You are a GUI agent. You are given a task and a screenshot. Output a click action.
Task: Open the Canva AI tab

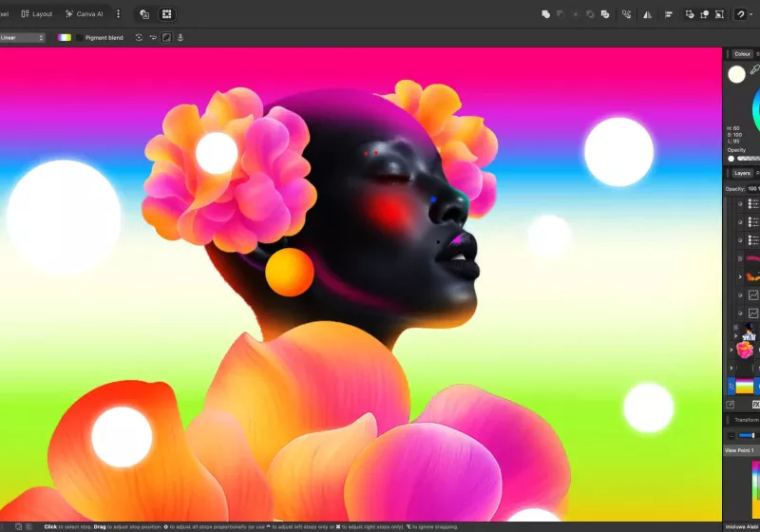pyautogui.click(x=85, y=14)
